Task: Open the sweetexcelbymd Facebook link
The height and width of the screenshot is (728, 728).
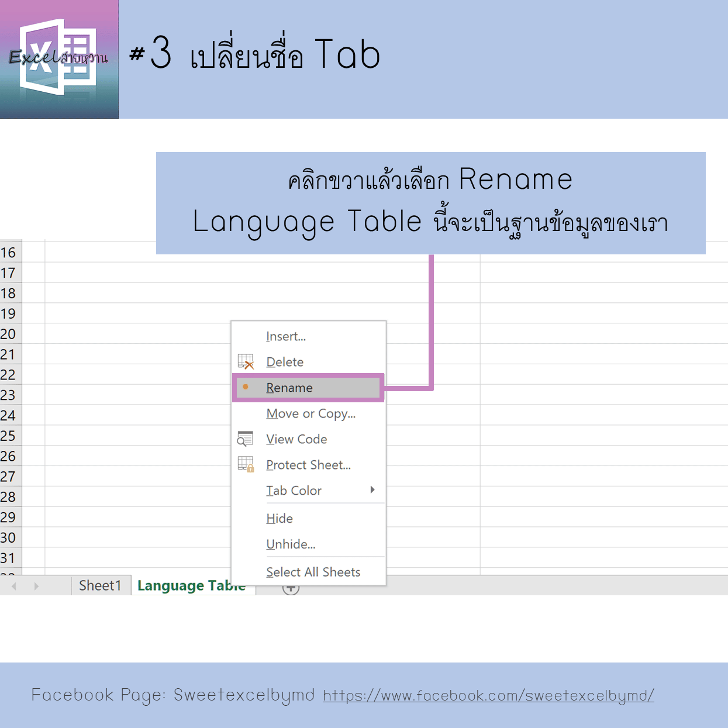Action: click(x=488, y=695)
